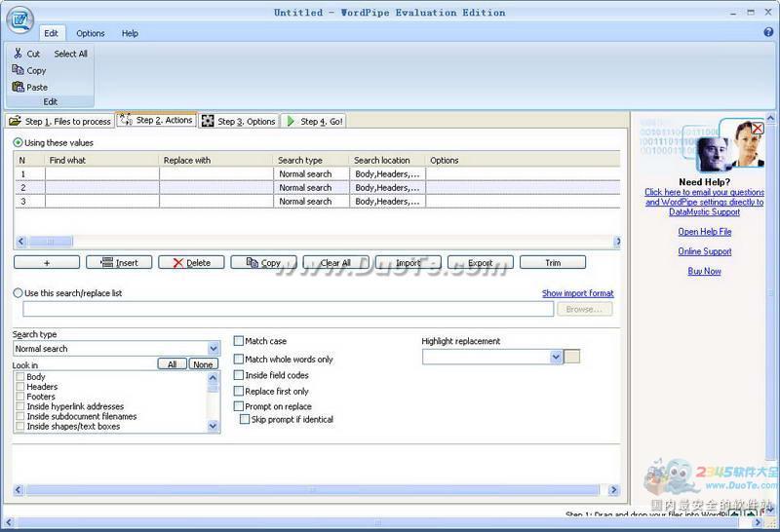Screen dimensions: 780x532
Task: Click the Copy icon in the Edit ribbon
Action: (x=18, y=70)
